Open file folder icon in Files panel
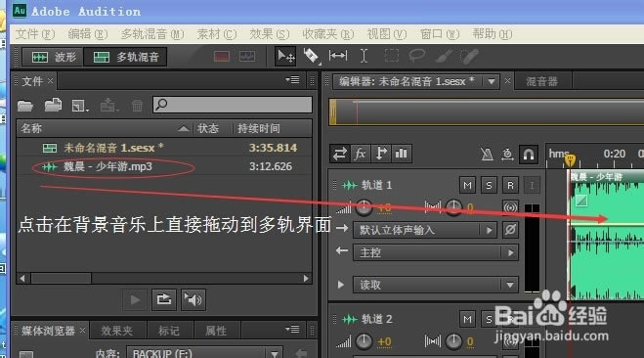644x358 pixels. pyautogui.click(x=25, y=106)
